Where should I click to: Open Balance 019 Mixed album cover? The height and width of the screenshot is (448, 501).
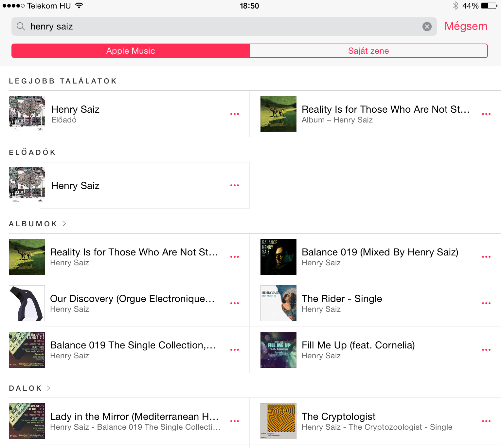click(x=278, y=257)
